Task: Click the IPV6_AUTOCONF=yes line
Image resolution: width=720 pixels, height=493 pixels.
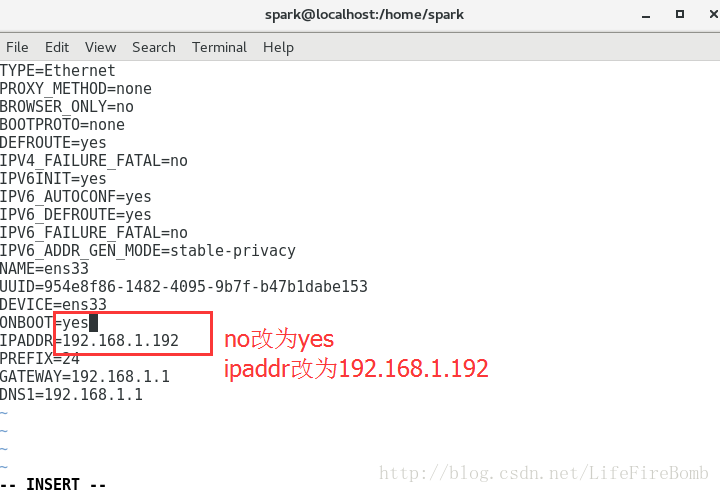Action: pyautogui.click(x=76, y=196)
